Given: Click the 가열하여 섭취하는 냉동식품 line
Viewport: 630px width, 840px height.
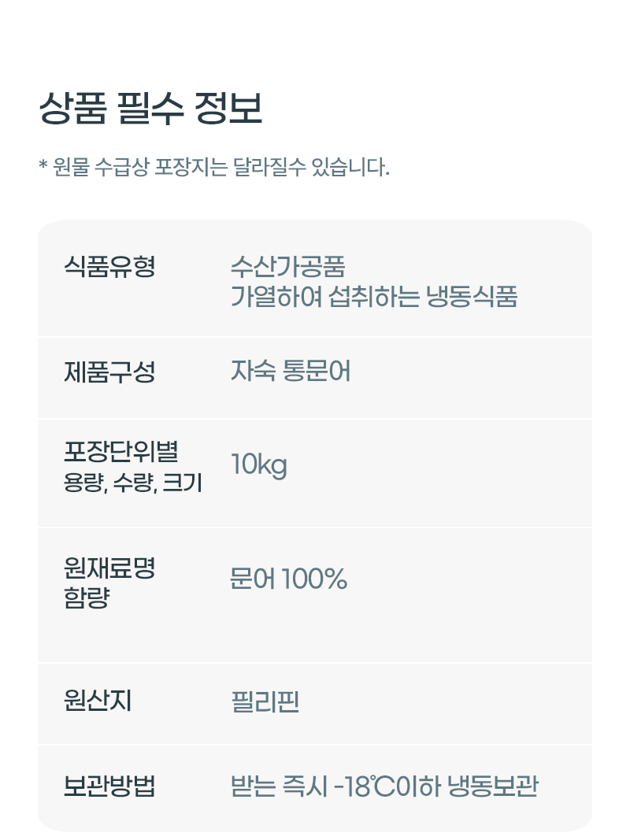Looking at the screenshot, I should click(374, 296).
